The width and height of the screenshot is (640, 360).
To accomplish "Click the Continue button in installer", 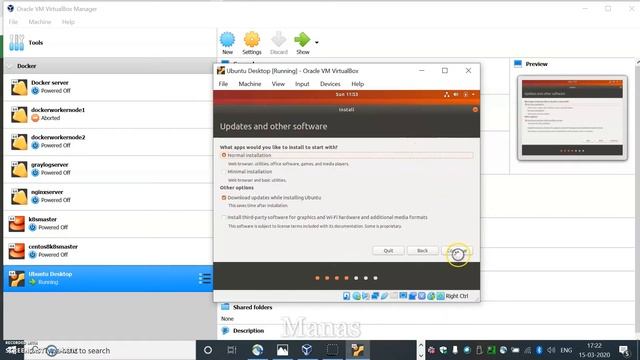I will [x=457, y=251].
